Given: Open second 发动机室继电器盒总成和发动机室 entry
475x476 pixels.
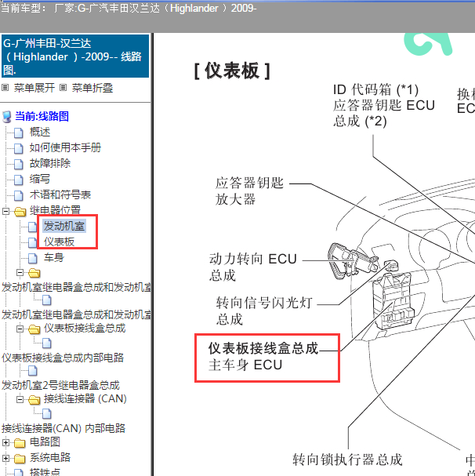Looking at the screenshot, I should 76,314.
